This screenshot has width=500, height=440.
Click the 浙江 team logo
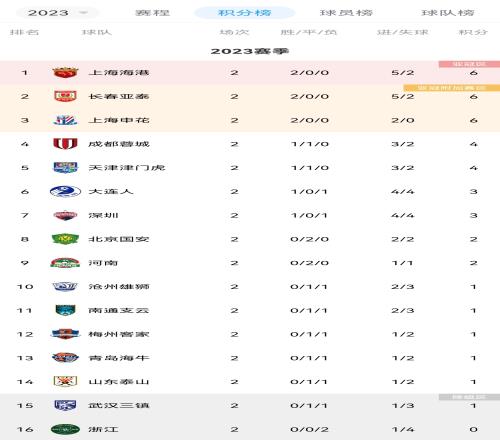(x=65, y=429)
